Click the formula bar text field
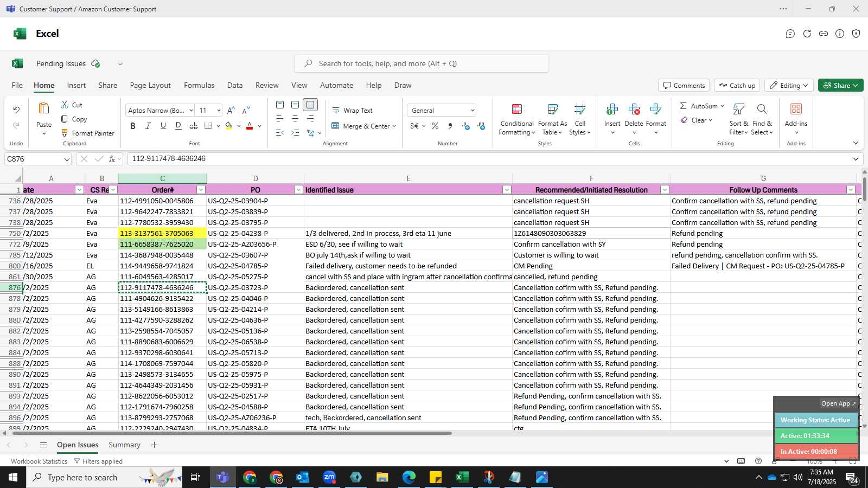The image size is (868, 488). click(488, 159)
